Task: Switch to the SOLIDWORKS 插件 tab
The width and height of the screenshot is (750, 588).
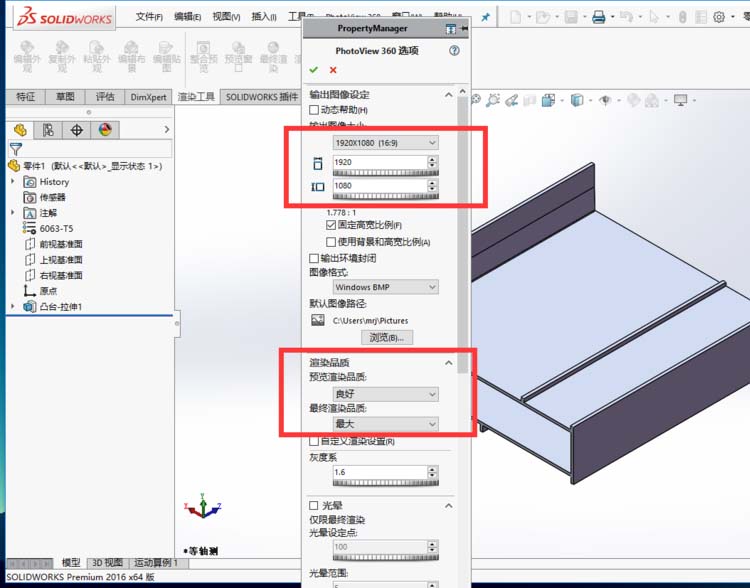Action: (261, 97)
